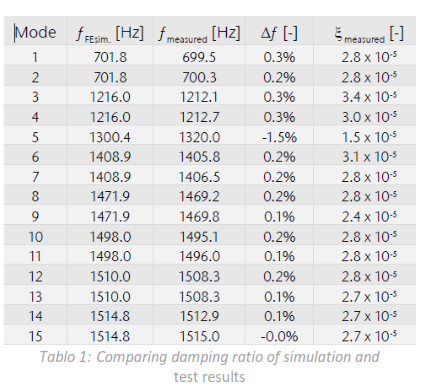The width and height of the screenshot is (426, 389).
Task: Click the 700.3 cell in mode 2
Action: point(199,77)
